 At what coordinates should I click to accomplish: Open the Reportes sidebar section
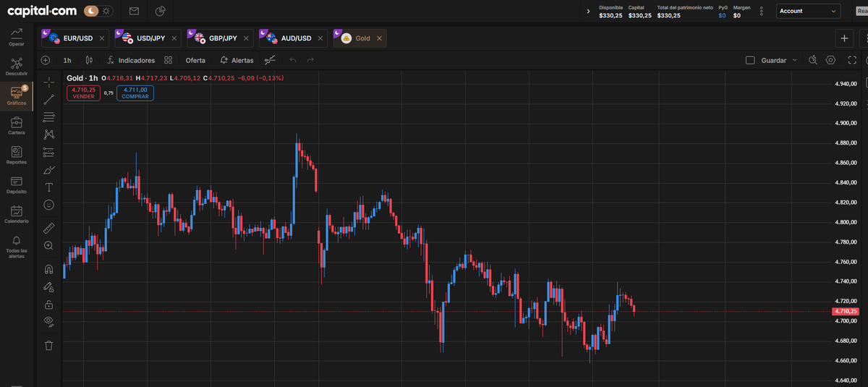click(x=16, y=156)
